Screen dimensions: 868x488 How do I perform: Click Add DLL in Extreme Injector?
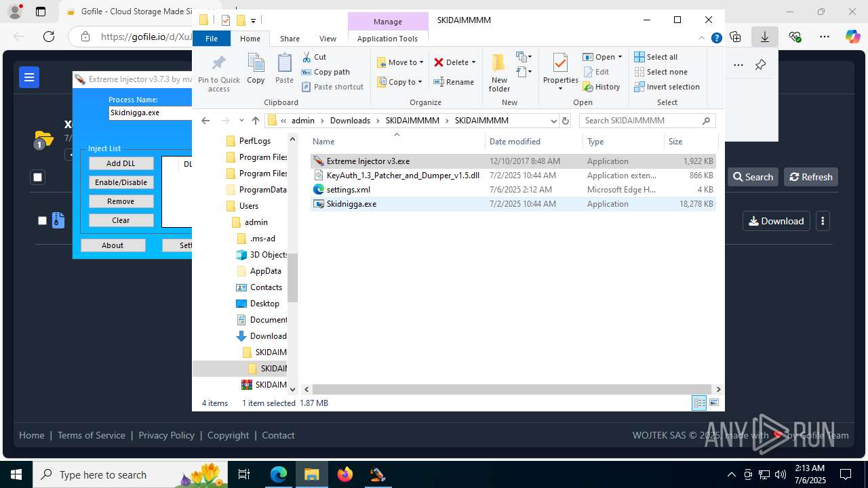(x=121, y=163)
